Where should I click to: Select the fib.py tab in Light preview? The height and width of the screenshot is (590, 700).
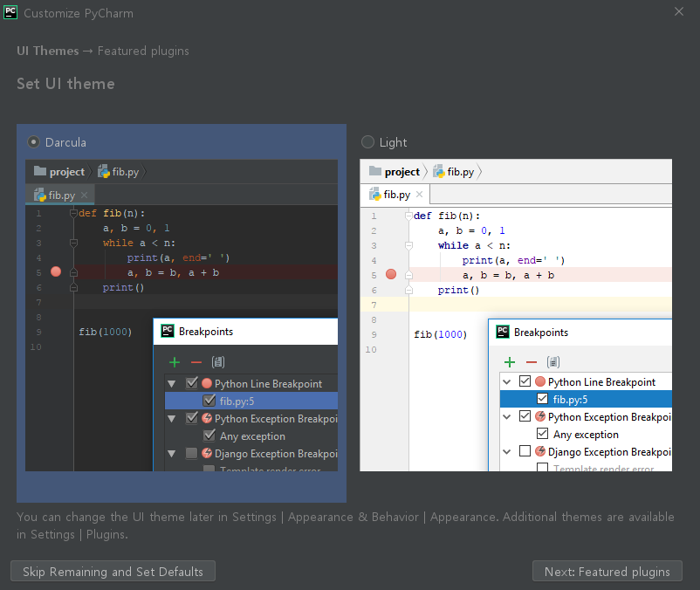point(395,195)
